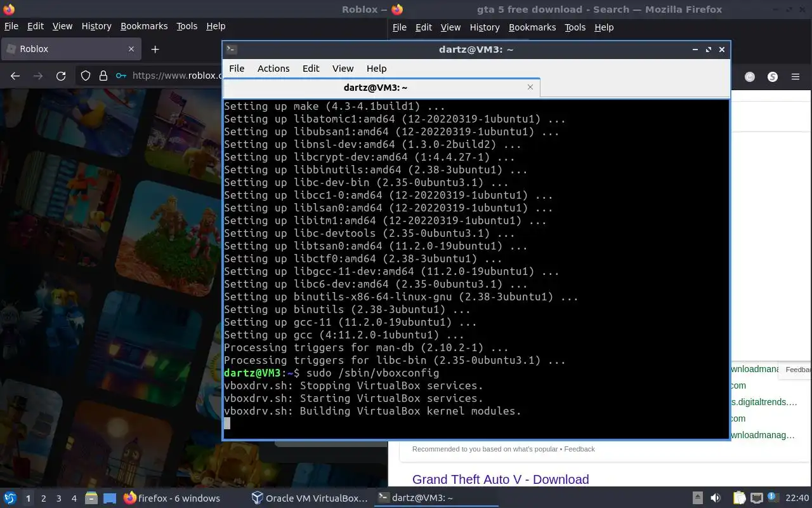Open the terminal Edit menu
The height and width of the screenshot is (508, 812).
(311, 69)
